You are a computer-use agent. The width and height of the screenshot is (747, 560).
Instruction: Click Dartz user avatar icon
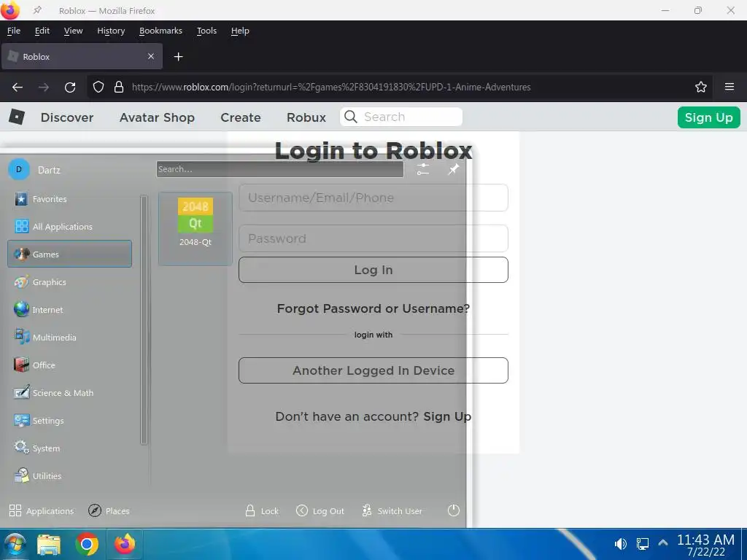coord(19,169)
